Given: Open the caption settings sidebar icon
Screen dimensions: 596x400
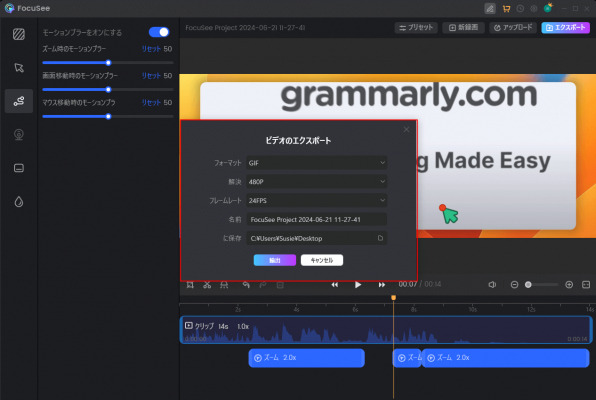Looking at the screenshot, I should pos(19,168).
